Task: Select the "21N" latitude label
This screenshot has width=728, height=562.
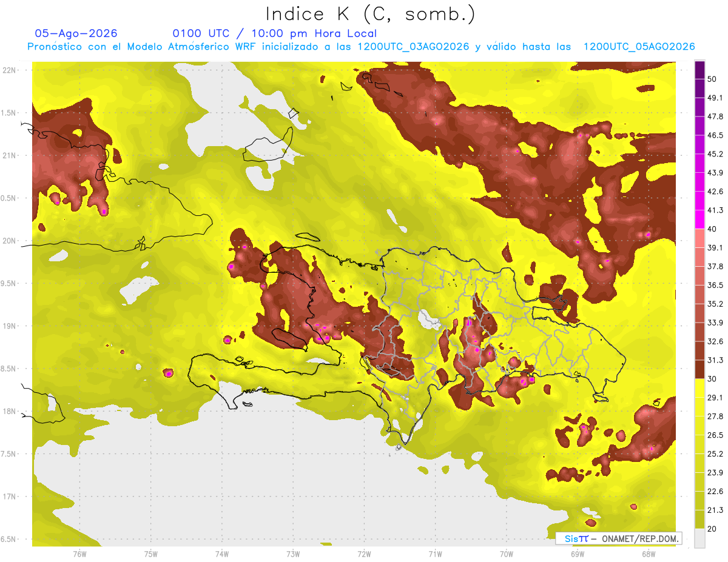Action: 10,155
